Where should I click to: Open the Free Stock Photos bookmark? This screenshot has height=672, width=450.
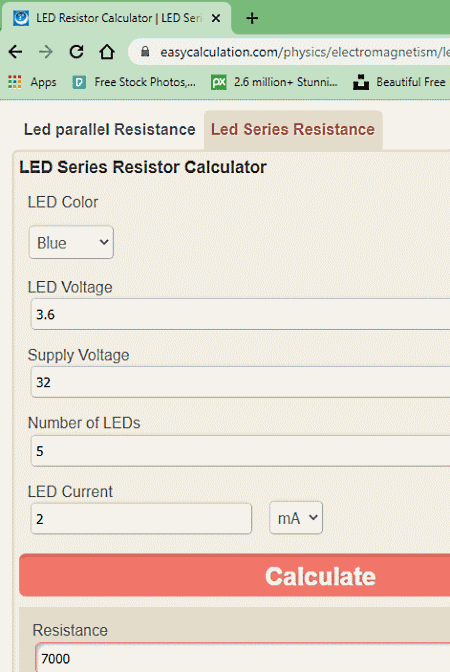point(134,82)
